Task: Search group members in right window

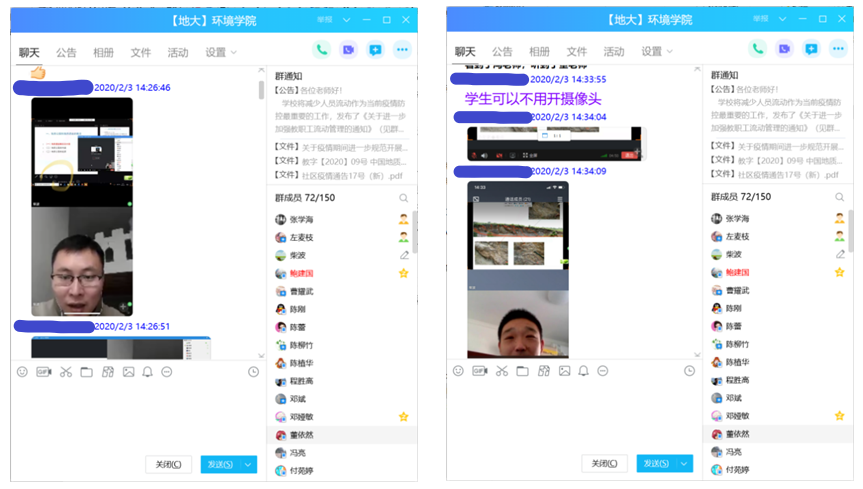Action: pyautogui.click(x=840, y=198)
